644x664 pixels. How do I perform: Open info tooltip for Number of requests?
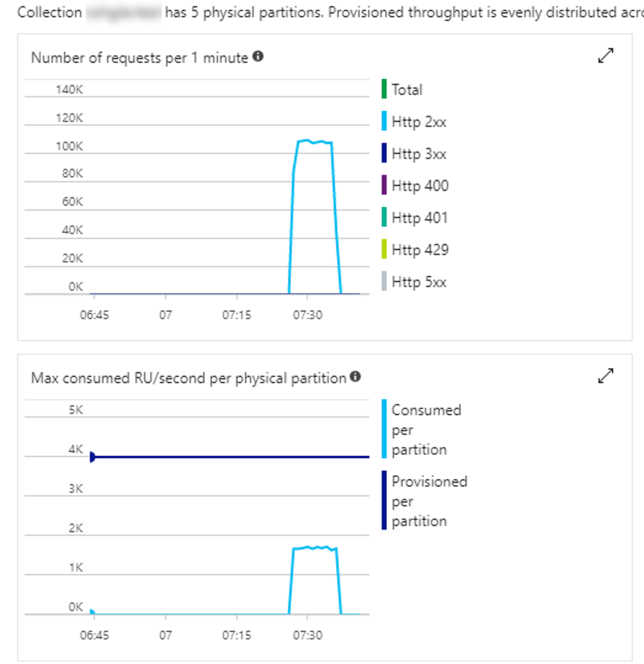point(258,56)
